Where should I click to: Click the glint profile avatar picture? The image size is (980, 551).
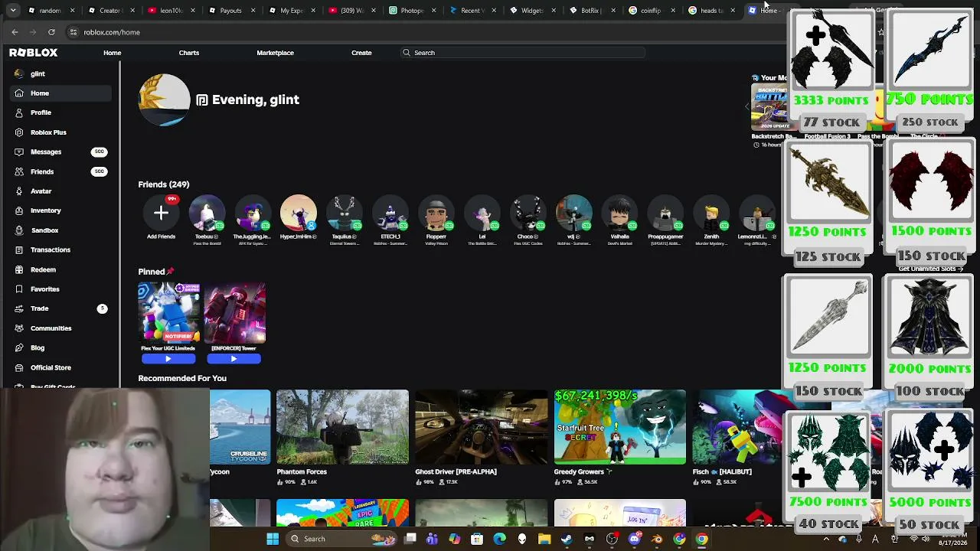pyautogui.click(x=164, y=99)
